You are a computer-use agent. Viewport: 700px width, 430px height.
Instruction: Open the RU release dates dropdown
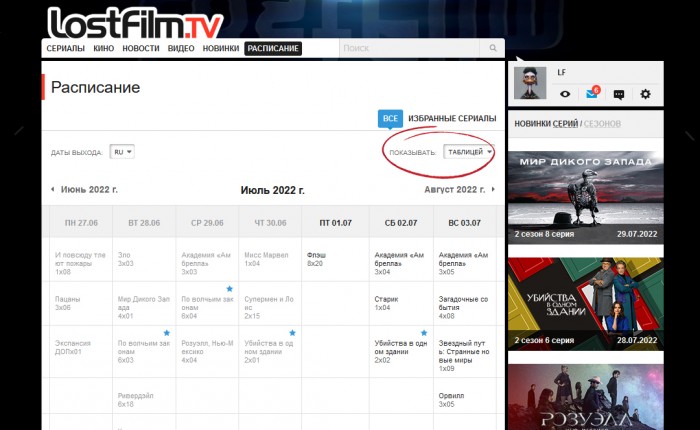click(x=122, y=152)
